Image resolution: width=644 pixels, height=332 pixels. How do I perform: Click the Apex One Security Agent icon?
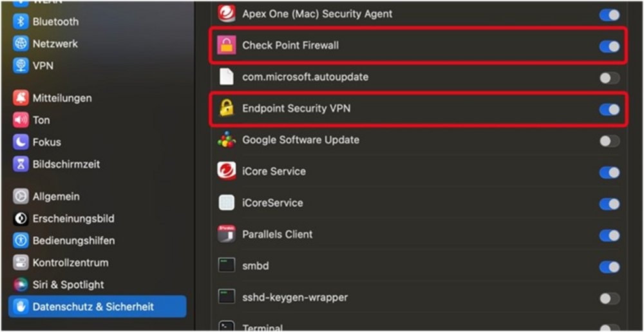click(226, 14)
